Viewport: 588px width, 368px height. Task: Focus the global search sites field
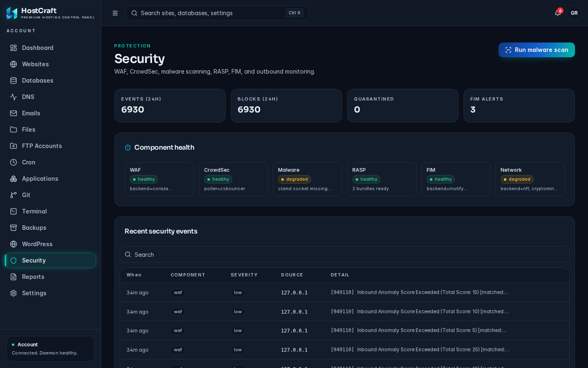coord(217,13)
